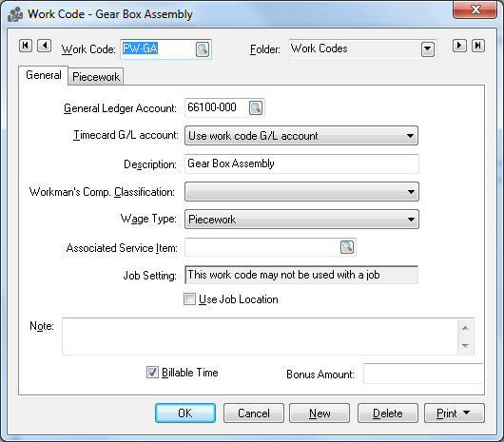Select the General tab
The image size is (504, 442).
click(x=44, y=75)
